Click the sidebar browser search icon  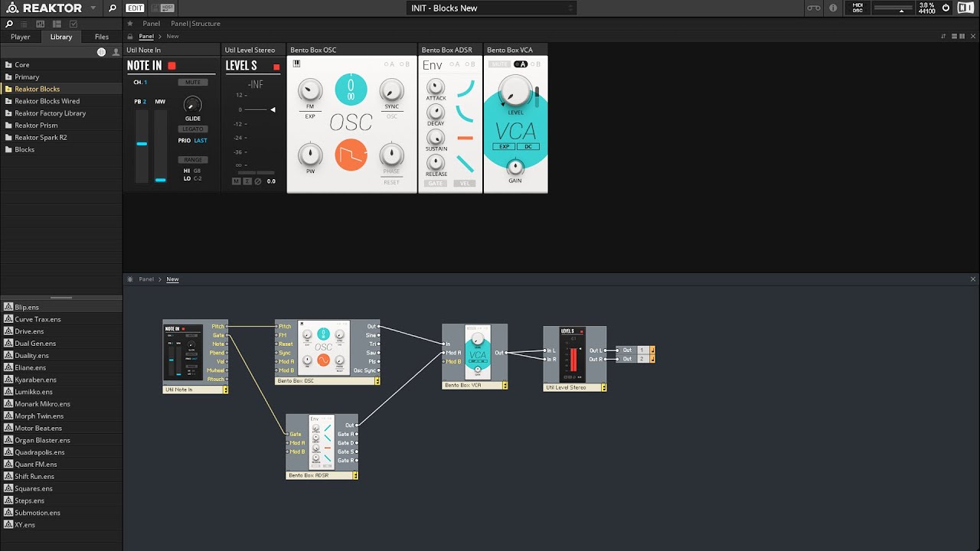9,24
